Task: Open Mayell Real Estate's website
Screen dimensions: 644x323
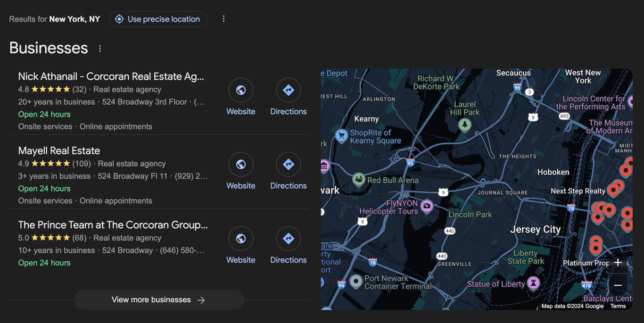Action: coord(241,164)
